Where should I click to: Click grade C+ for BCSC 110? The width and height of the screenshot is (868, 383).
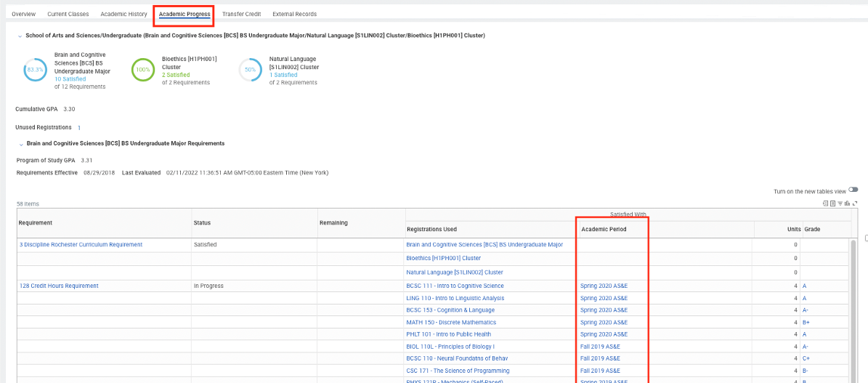(x=806, y=358)
